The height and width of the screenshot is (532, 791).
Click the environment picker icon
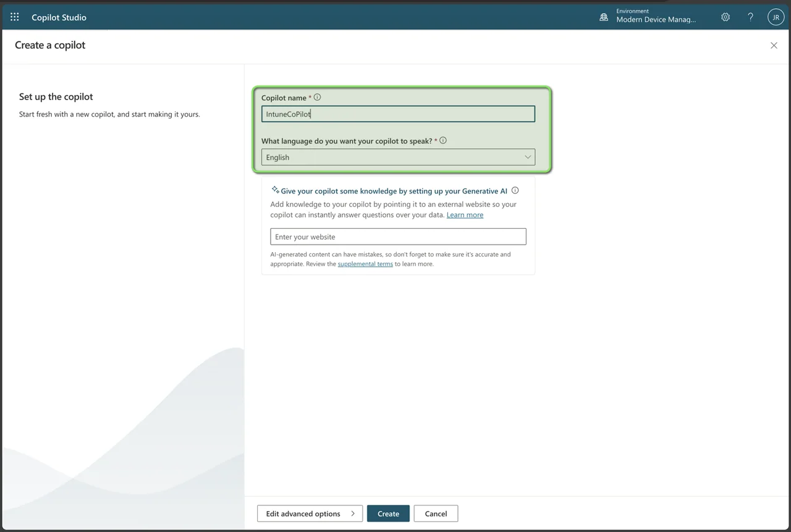tap(604, 17)
